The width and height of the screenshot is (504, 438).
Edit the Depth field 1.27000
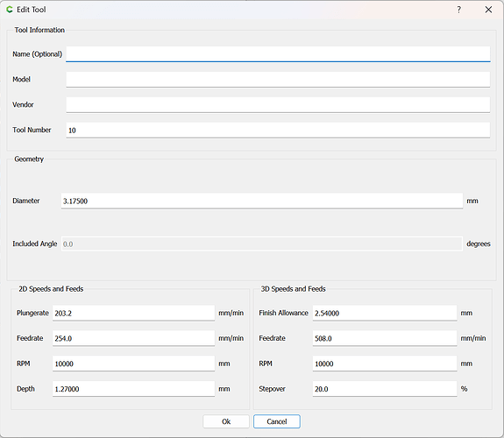point(134,389)
